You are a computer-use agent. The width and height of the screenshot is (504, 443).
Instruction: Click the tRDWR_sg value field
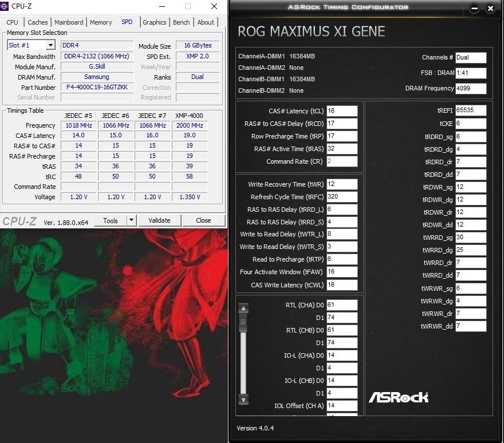pyautogui.click(x=471, y=187)
